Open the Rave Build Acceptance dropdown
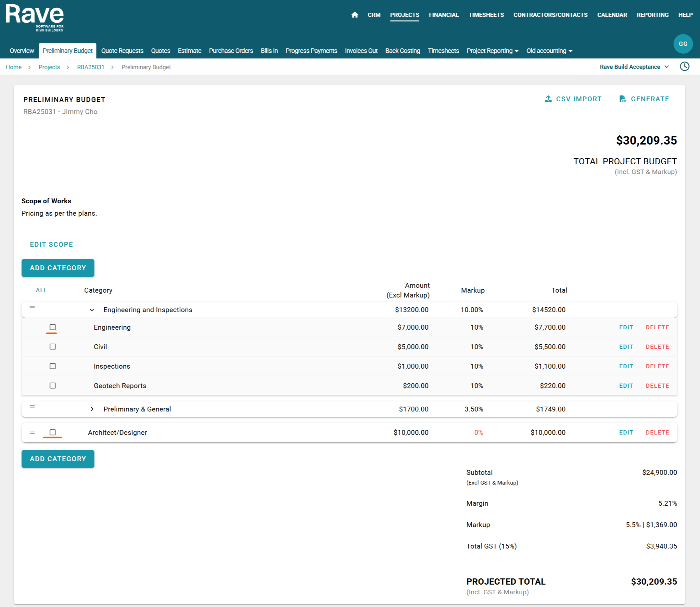700x607 pixels. (x=634, y=67)
